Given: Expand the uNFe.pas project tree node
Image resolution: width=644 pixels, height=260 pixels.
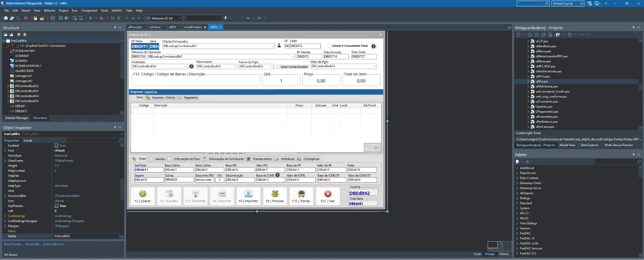Looking at the screenshot, I should [528, 81].
